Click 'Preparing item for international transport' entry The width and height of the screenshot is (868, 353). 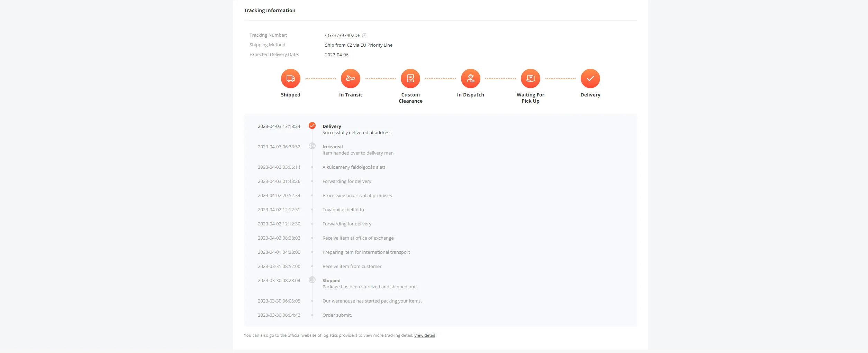pos(366,252)
